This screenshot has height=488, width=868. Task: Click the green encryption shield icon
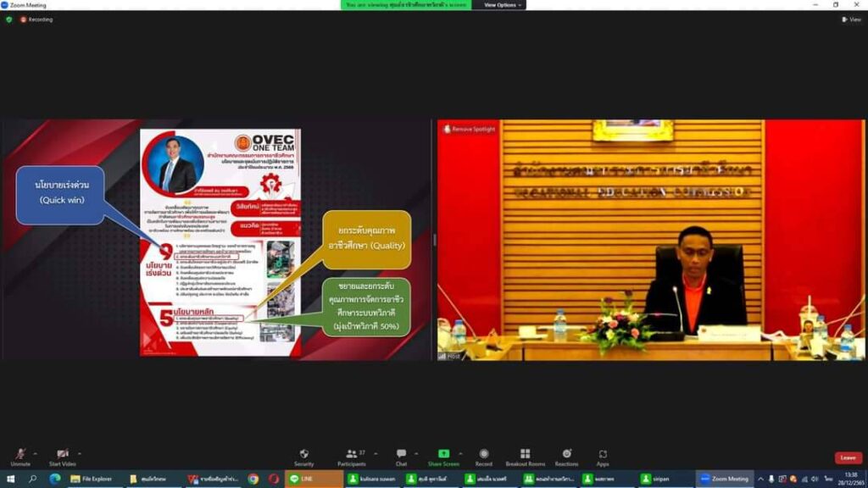click(x=9, y=19)
